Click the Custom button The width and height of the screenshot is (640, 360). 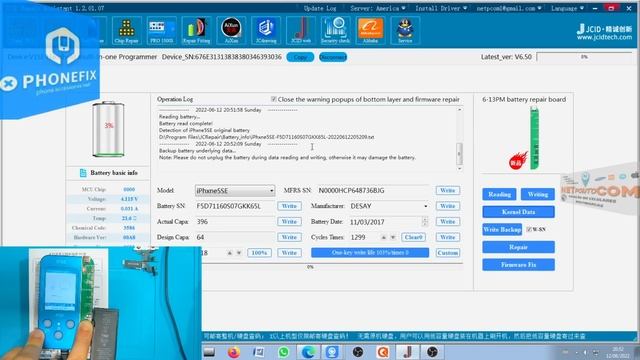click(x=447, y=253)
